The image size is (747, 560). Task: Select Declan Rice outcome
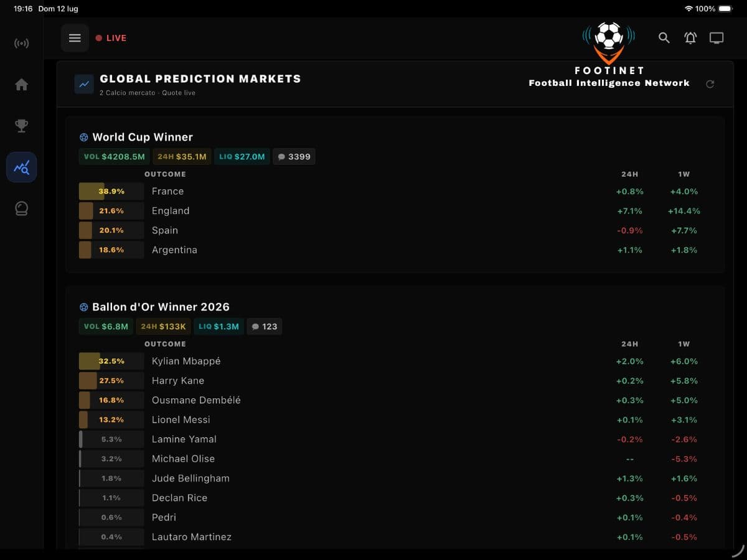click(x=395, y=498)
